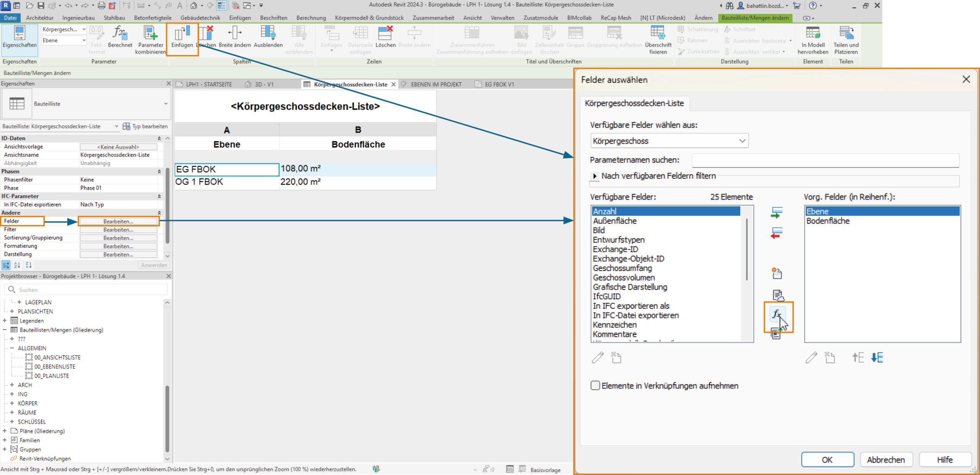Viewport: 980px width, 475px height.
Task: Click Abbrechen in Felder auswählen dialog
Action: tap(886, 459)
